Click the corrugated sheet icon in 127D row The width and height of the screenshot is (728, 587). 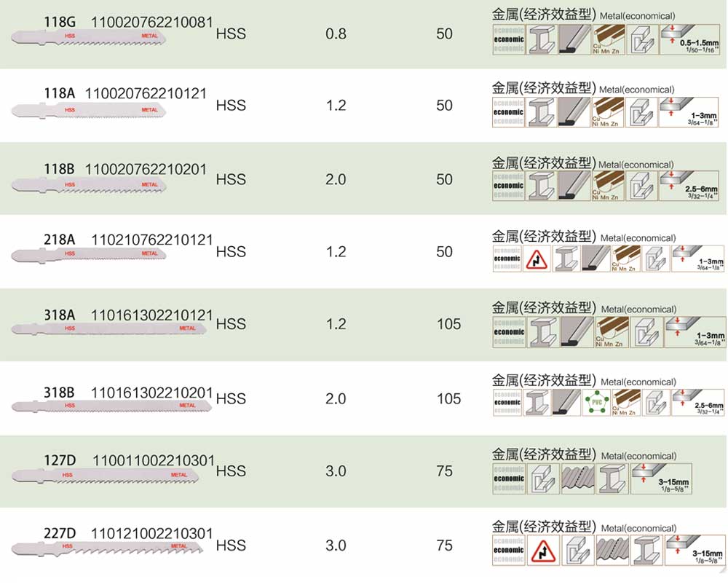578,477
